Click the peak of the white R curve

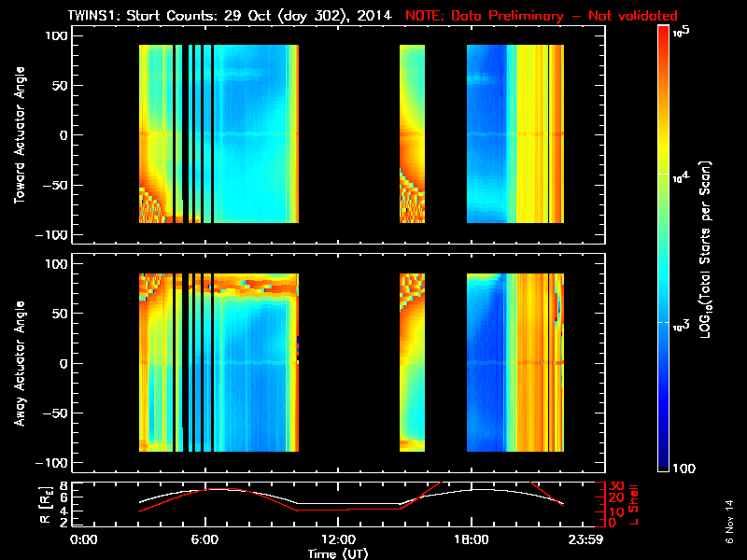213,488
